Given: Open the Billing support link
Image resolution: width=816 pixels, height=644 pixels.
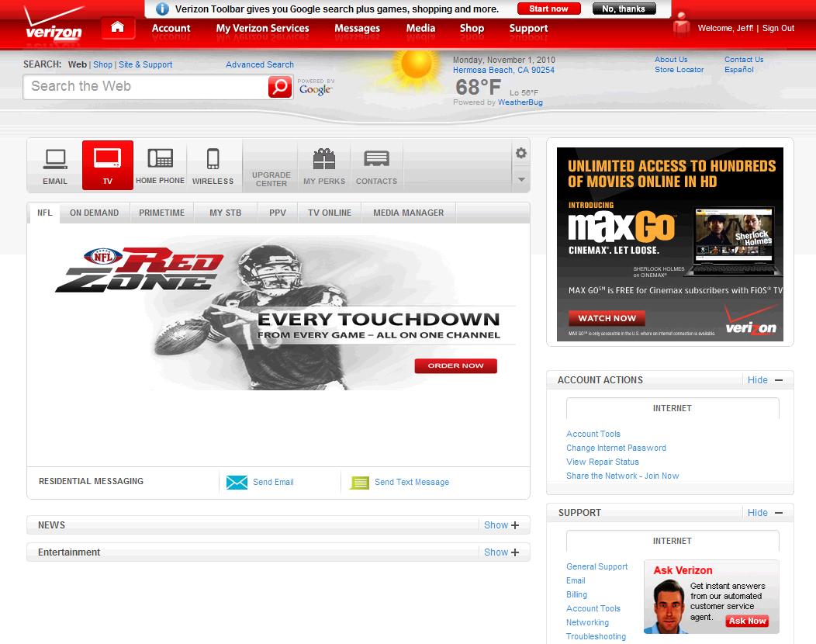Looking at the screenshot, I should [x=576, y=594].
